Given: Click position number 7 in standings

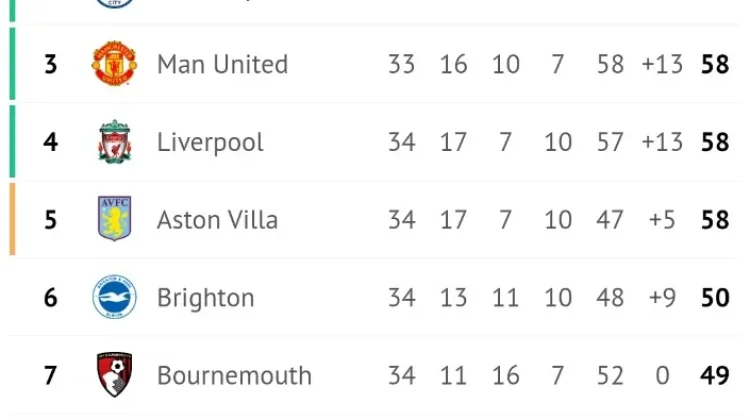Looking at the screenshot, I should coord(51,376).
